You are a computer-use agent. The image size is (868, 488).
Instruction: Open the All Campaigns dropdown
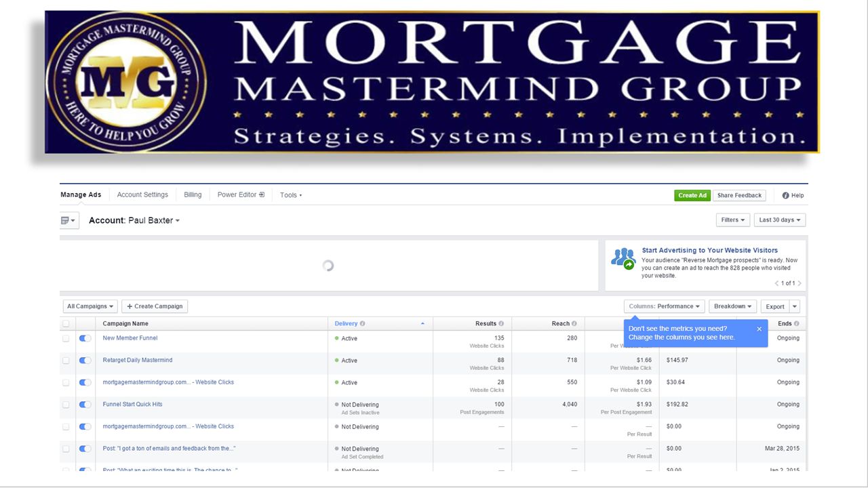pyautogui.click(x=90, y=306)
